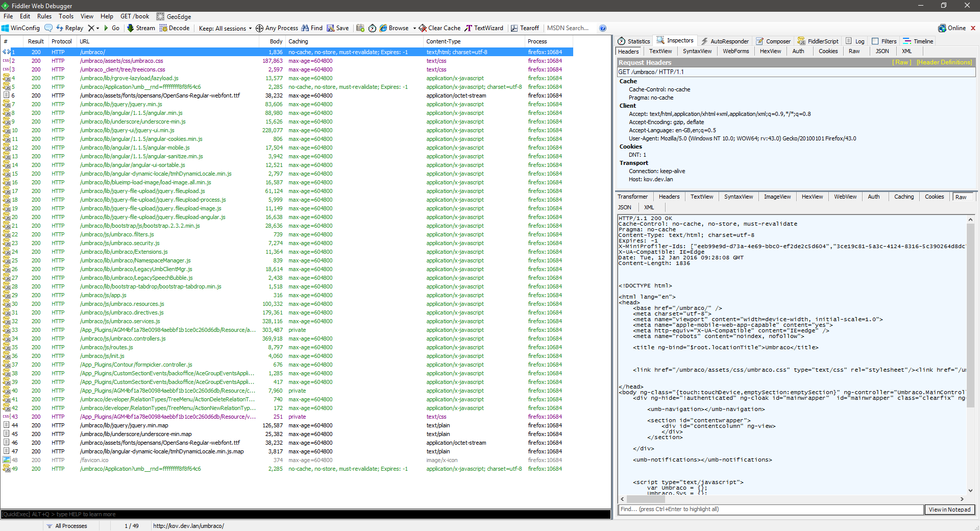Click the Online status indicator

[952, 28]
